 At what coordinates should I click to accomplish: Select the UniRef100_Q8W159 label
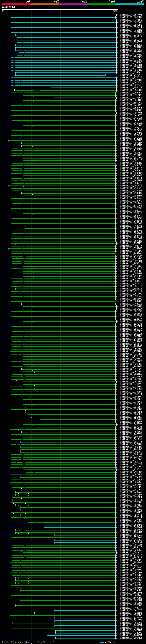coord(131,374)
